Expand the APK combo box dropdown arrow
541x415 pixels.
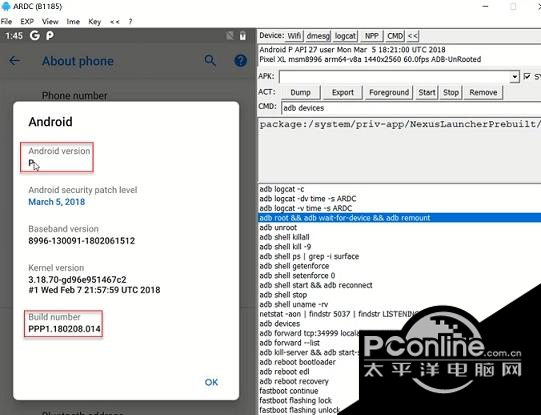514,77
